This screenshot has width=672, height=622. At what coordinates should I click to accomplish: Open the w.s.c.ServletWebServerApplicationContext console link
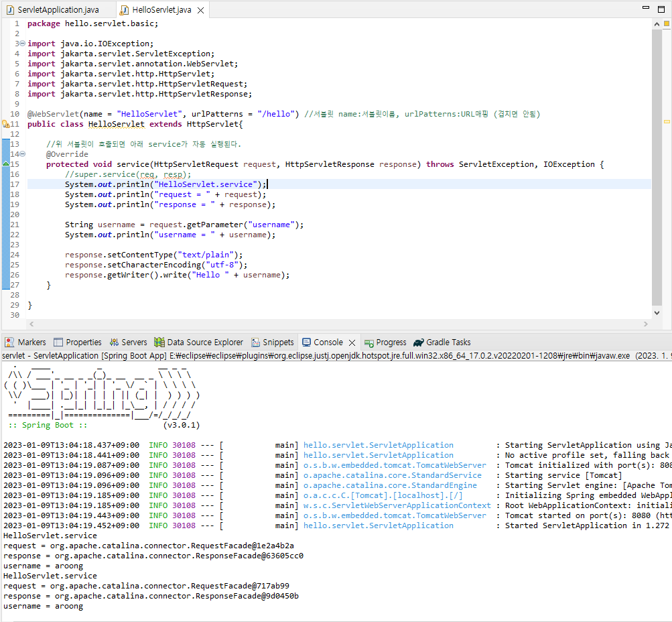pyautogui.click(x=397, y=505)
